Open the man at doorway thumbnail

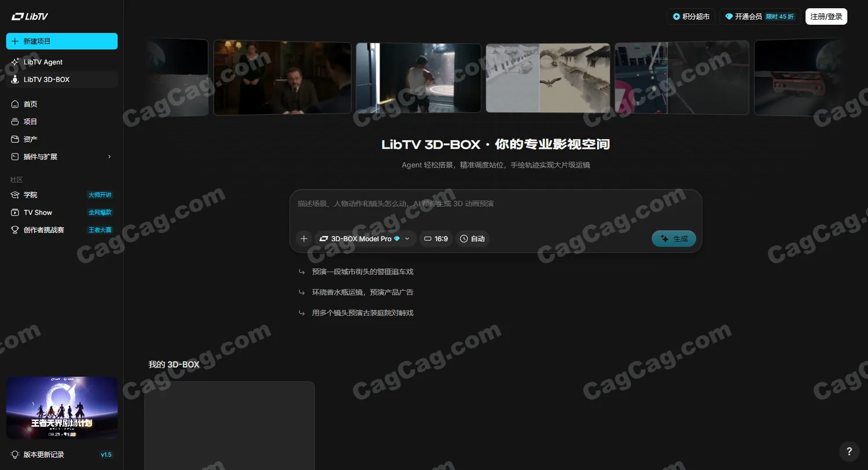(418, 78)
